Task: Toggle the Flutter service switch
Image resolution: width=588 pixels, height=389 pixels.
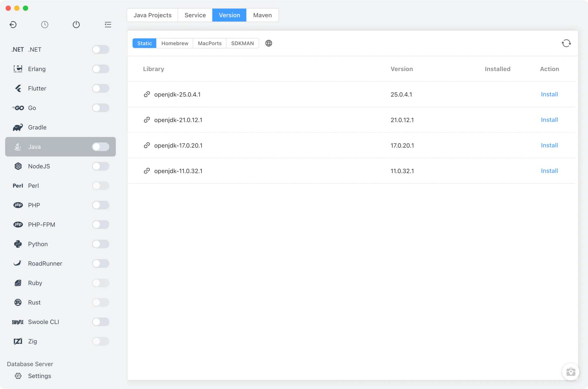Action: point(100,88)
